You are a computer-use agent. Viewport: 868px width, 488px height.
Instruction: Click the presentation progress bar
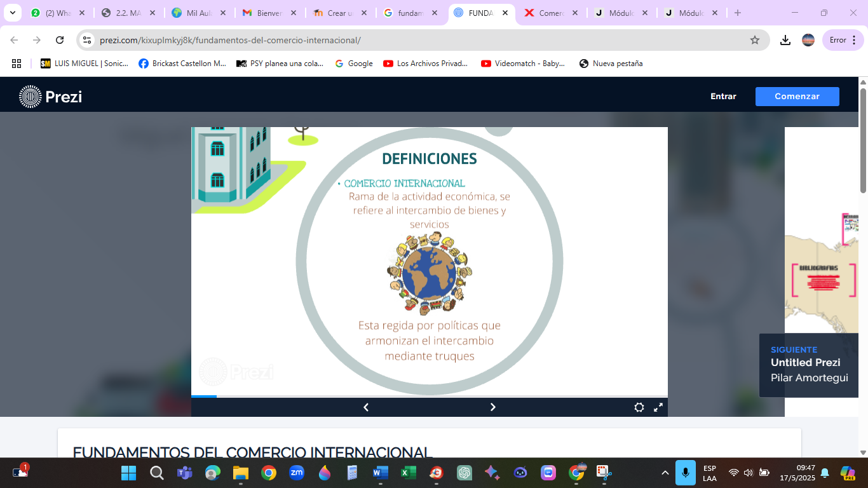click(x=430, y=396)
